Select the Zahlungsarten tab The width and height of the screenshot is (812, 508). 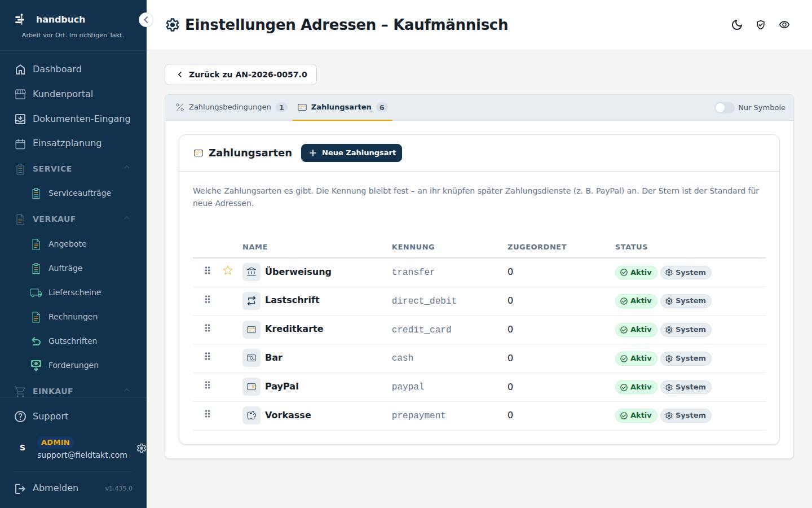click(342, 107)
